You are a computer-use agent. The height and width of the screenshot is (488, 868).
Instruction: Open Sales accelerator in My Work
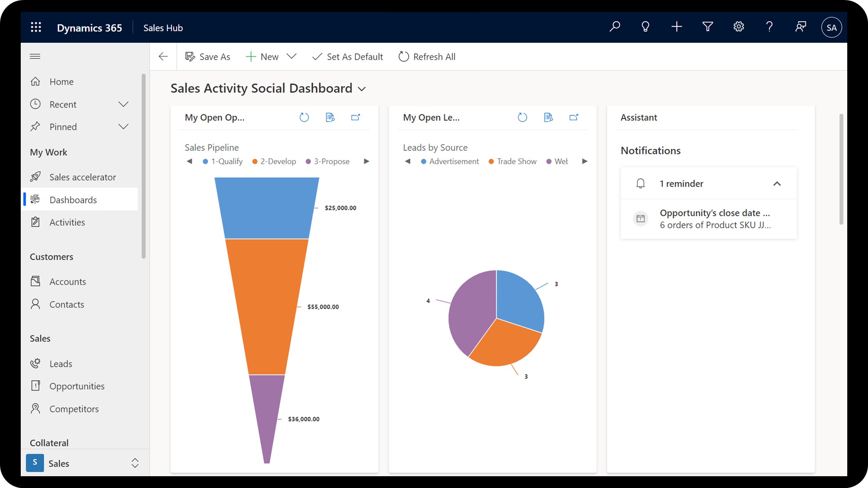(x=82, y=177)
